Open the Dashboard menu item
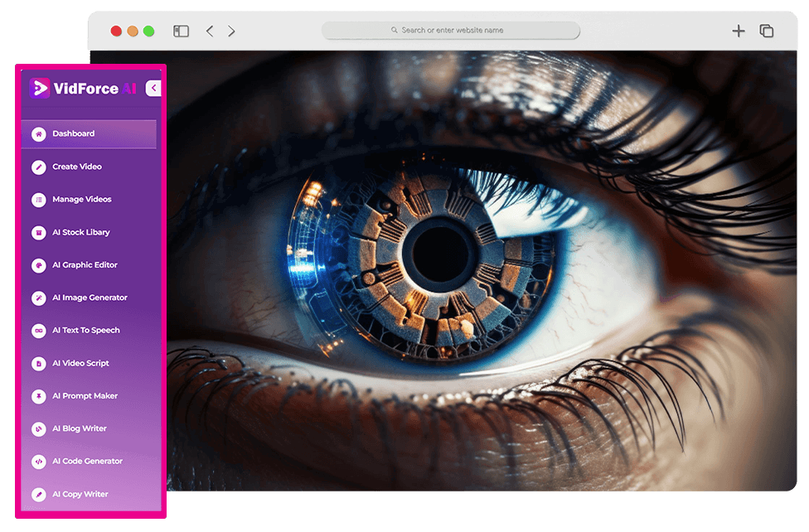Viewport: 809px width, 532px height. 74,133
